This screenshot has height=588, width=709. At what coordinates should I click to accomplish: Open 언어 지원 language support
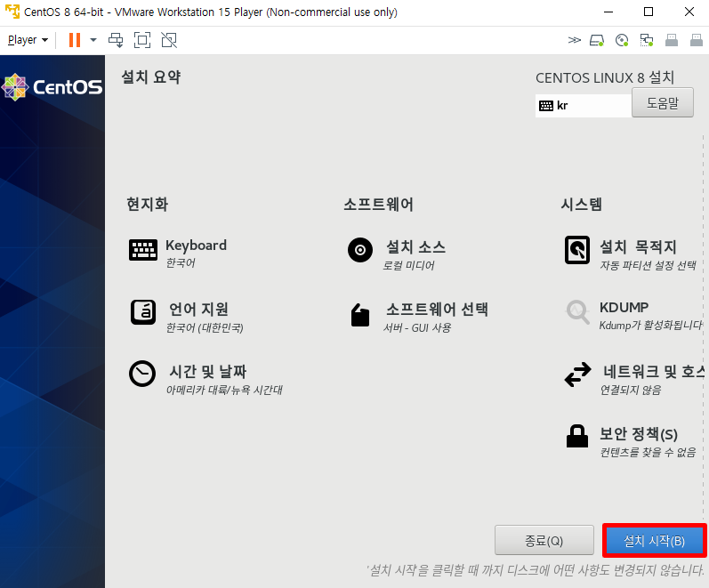pyautogui.click(x=205, y=317)
